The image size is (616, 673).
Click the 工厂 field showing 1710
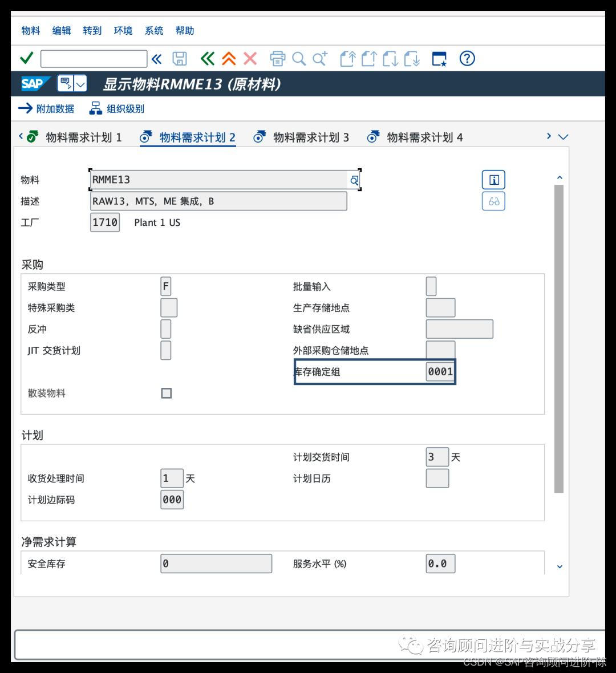click(x=105, y=222)
